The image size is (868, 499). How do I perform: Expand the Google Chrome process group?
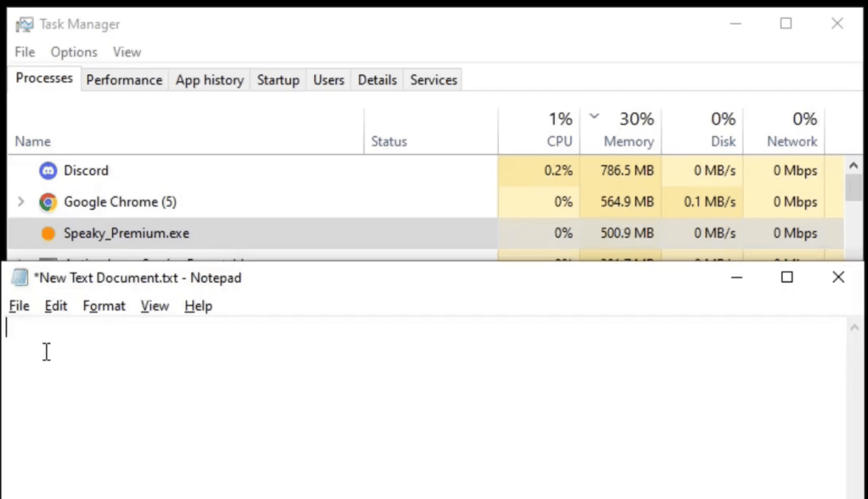[21, 202]
